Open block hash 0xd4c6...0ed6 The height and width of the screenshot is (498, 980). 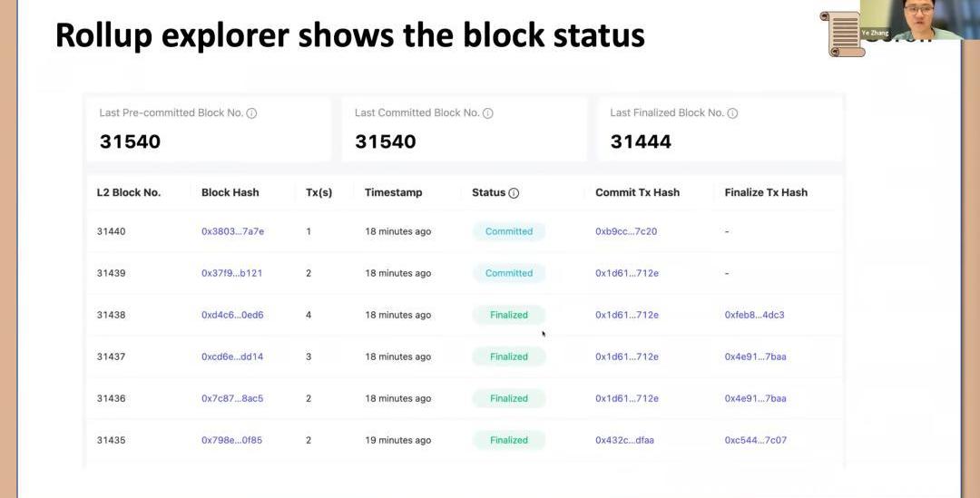coord(232,315)
